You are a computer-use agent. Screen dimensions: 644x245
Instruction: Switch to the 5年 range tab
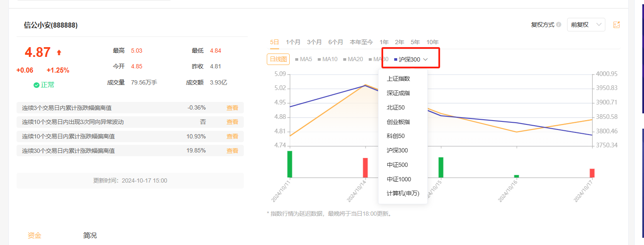pos(415,42)
